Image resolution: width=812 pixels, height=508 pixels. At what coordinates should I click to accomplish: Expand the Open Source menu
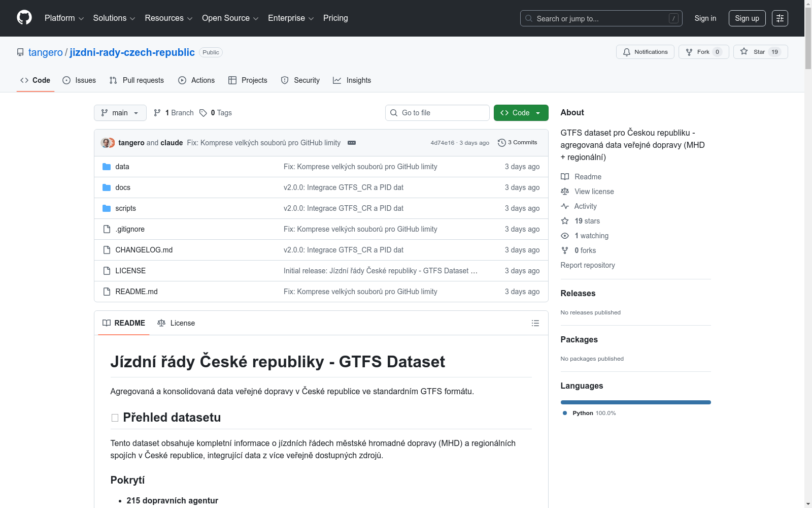(230, 18)
